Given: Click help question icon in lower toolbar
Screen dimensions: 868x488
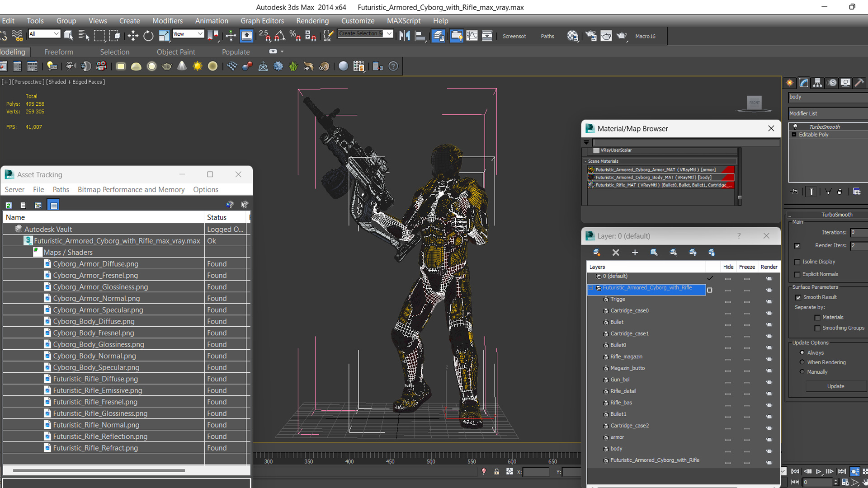Looking at the screenshot, I should pyautogui.click(x=393, y=66).
